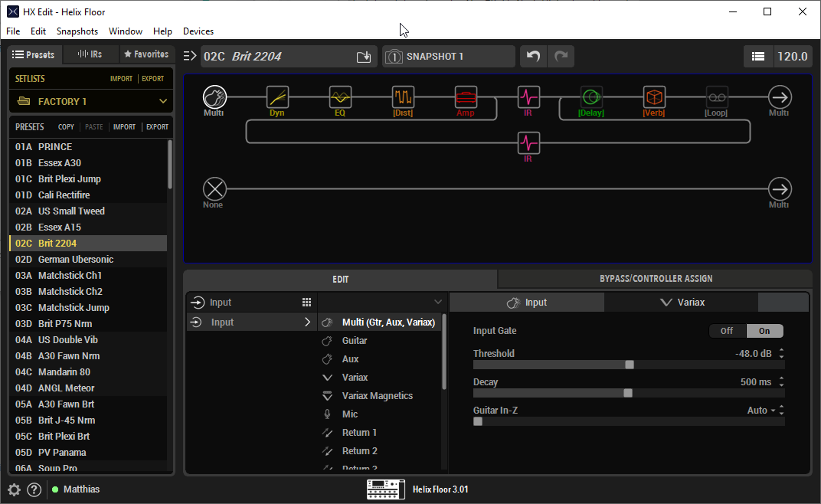Open the Snapshots menu

click(77, 31)
